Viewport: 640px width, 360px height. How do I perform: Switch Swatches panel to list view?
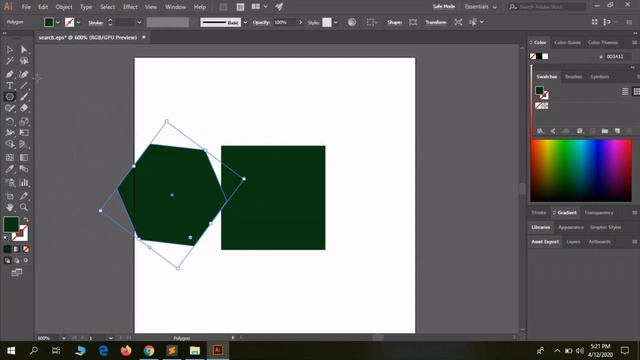[x=625, y=91]
